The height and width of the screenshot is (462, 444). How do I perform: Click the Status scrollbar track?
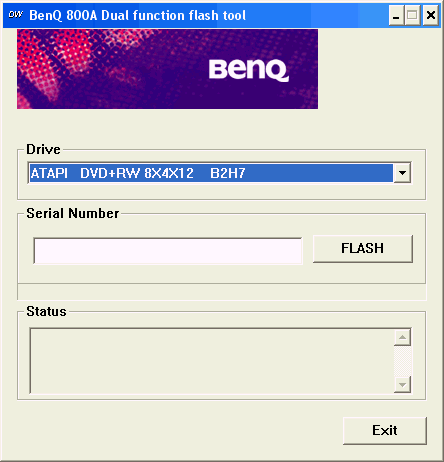(402, 361)
